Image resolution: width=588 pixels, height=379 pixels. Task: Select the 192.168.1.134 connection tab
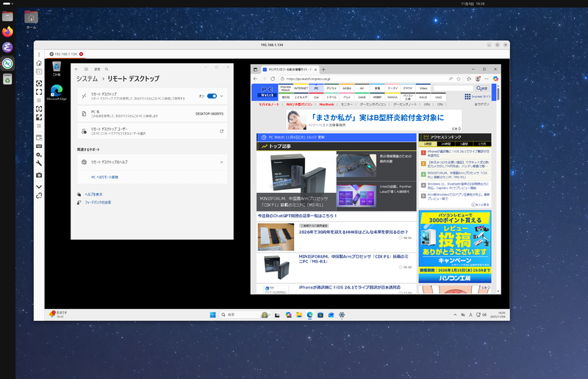coord(65,54)
